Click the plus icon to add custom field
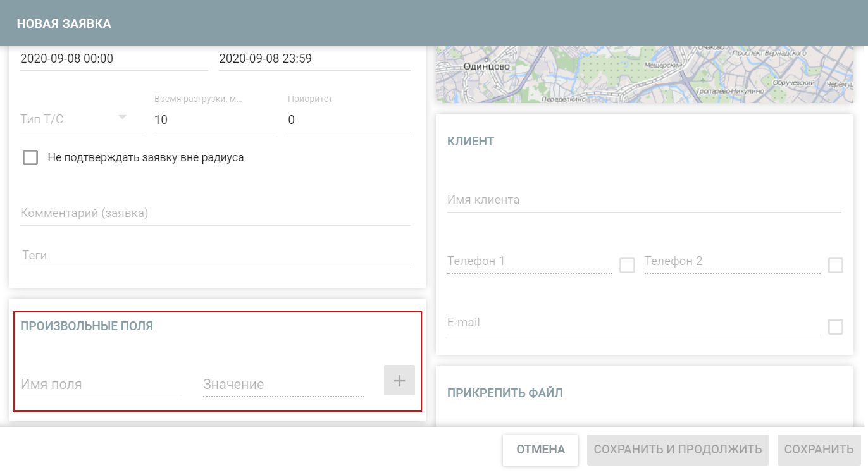The image size is (868, 475). point(399,380)
